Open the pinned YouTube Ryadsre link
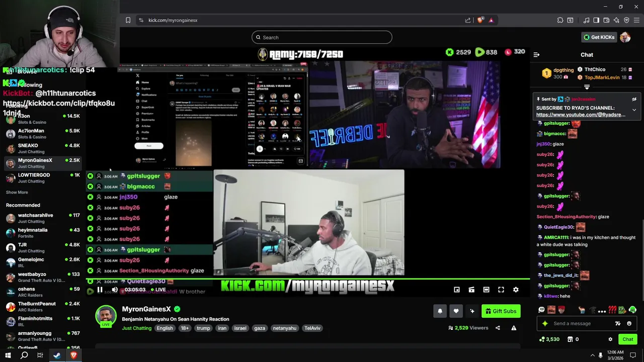 (x=581, y=115)
